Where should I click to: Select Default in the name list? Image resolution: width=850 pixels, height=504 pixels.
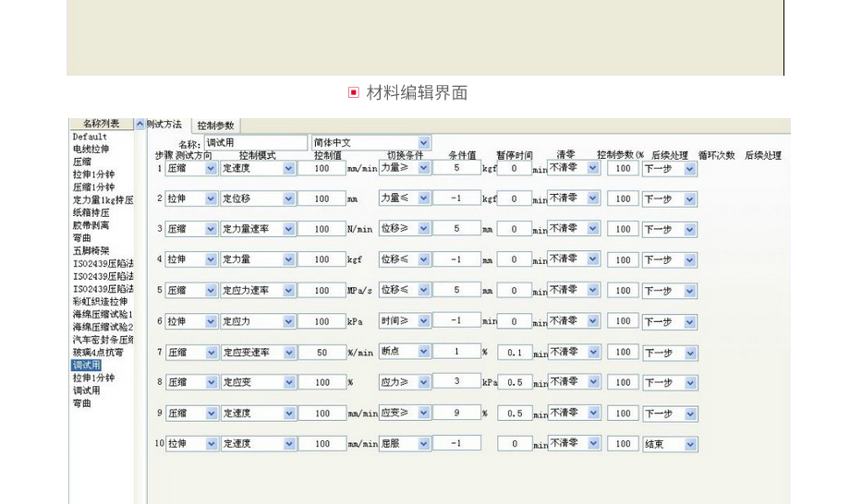(90, 137)
